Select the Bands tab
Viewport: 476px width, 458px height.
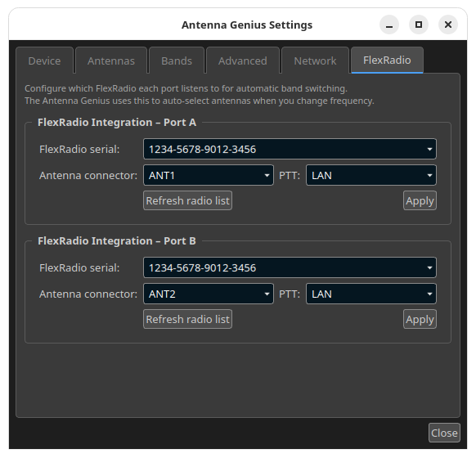177,61
